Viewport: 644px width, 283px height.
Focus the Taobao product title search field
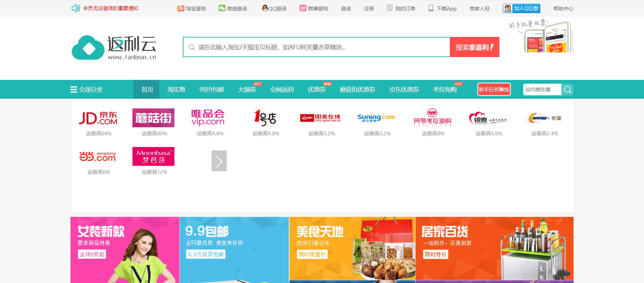coord(316,47)
